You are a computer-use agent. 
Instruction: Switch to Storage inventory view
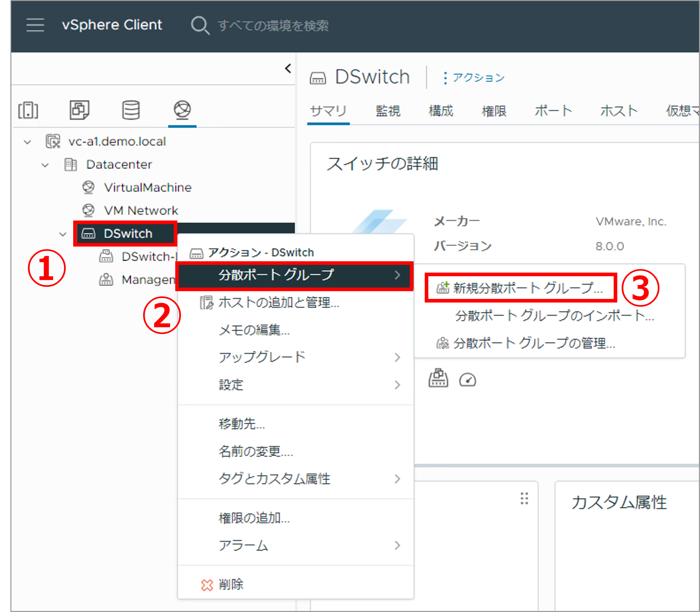click(x=131, y=110)
